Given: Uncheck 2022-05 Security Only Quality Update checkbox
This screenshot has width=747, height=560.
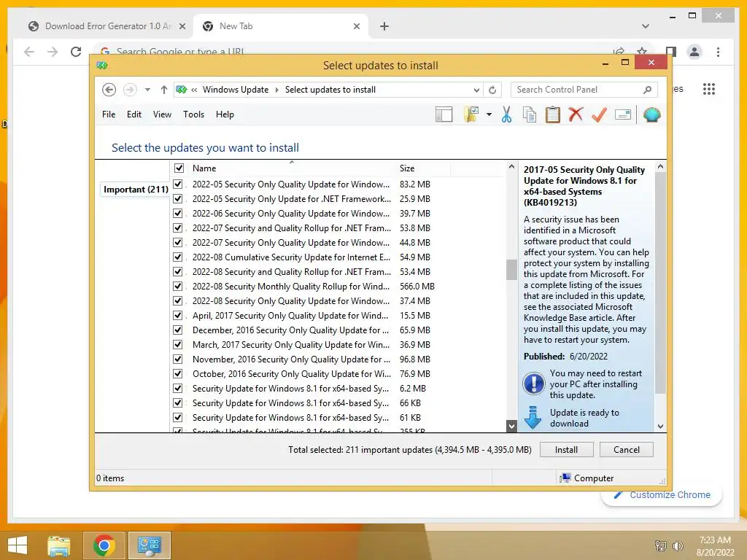Looking at the screenshot, I should click(x=178, y=184).
